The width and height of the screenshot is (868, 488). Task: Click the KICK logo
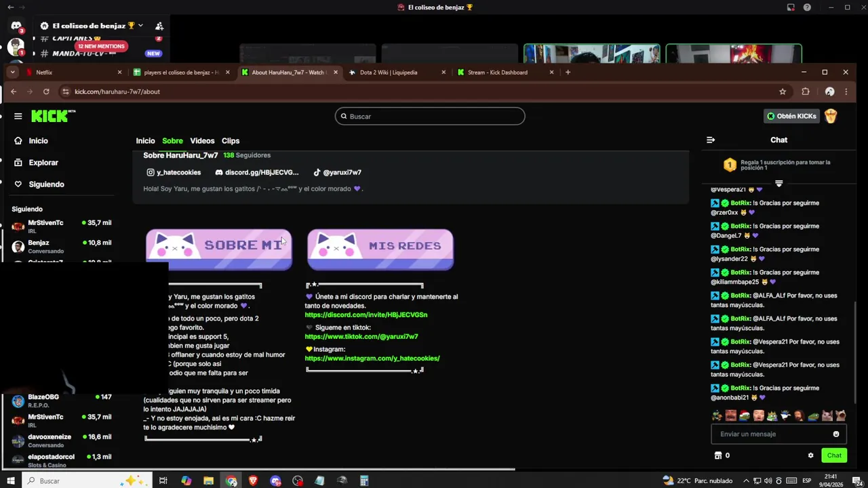click(x=53, y=116)
